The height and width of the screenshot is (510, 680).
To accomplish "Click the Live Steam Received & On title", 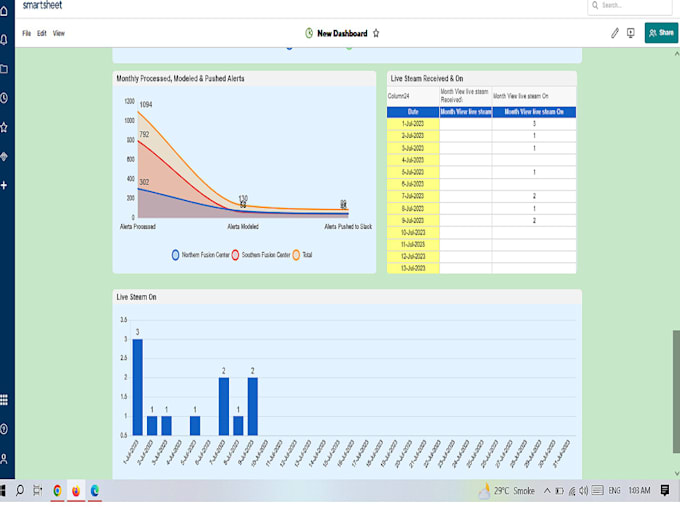I will pyautogui.click(x=427, y=78).
